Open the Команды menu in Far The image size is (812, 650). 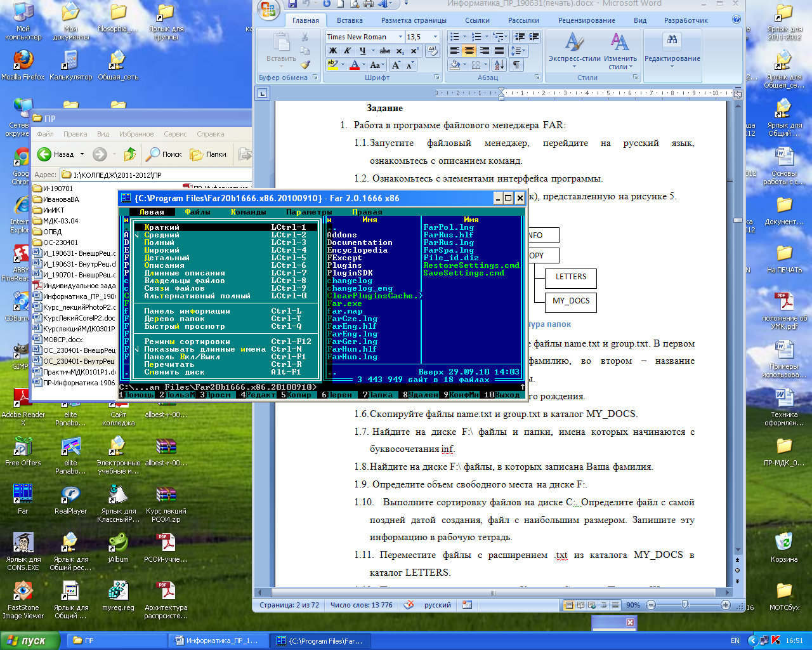click(x=248, y=212)
